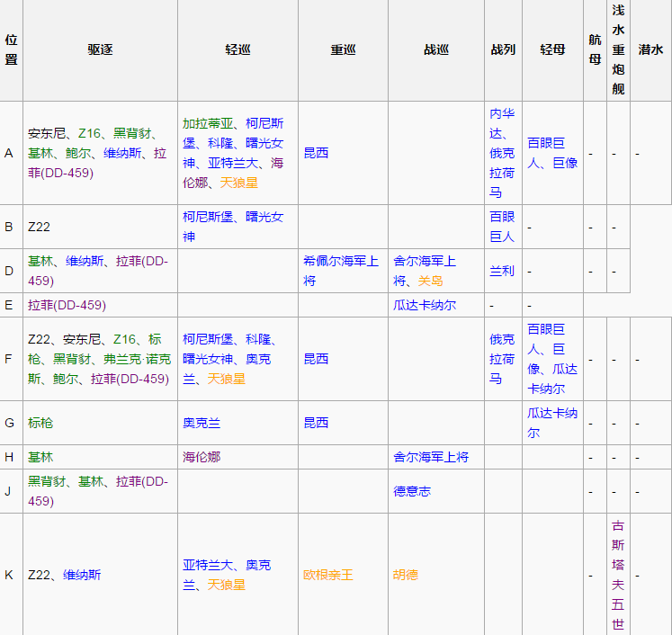
Task: Select position cell K
Action: pyautogui.click(x=9, y=575)
